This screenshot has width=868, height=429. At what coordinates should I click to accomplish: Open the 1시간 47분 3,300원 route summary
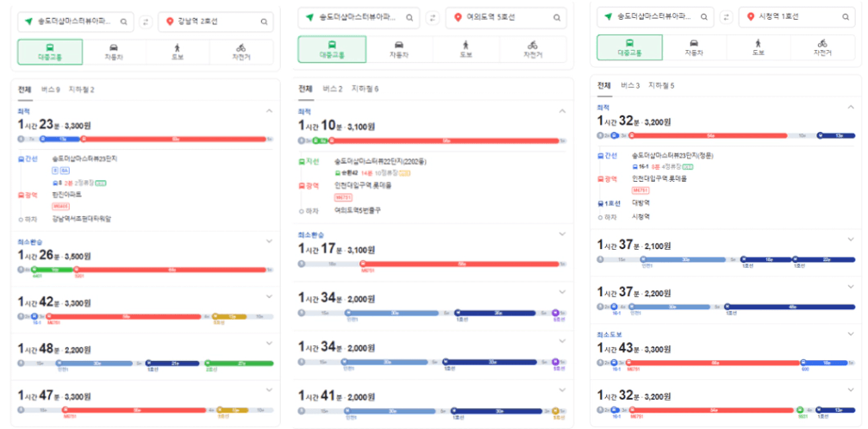(145, 402)
